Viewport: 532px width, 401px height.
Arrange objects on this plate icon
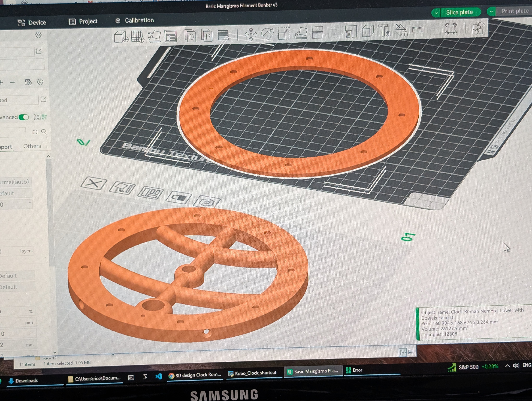click(x=151, y=193)
